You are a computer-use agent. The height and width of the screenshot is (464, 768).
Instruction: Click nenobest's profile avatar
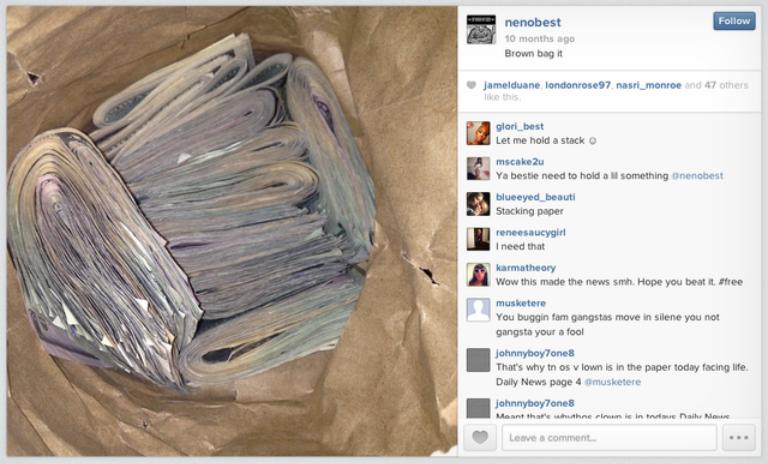(481, 30)
